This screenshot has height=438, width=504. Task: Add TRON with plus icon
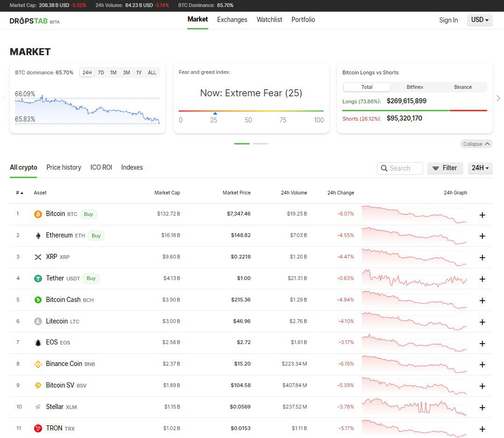(482, 429)
